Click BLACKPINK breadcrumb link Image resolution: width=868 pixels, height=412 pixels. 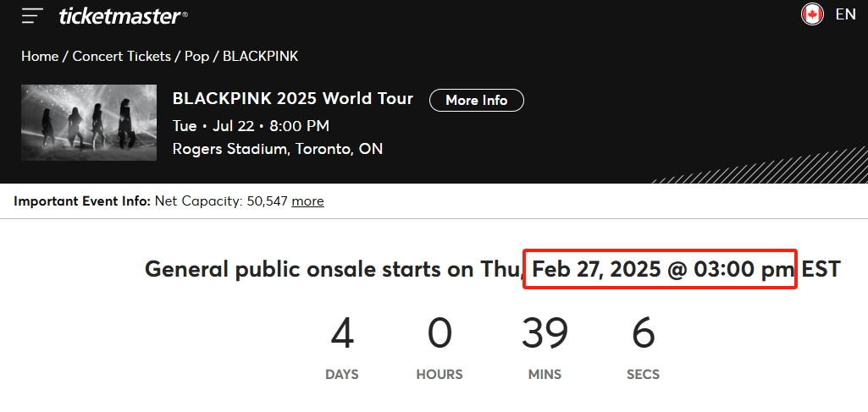(x=260, y=57)
